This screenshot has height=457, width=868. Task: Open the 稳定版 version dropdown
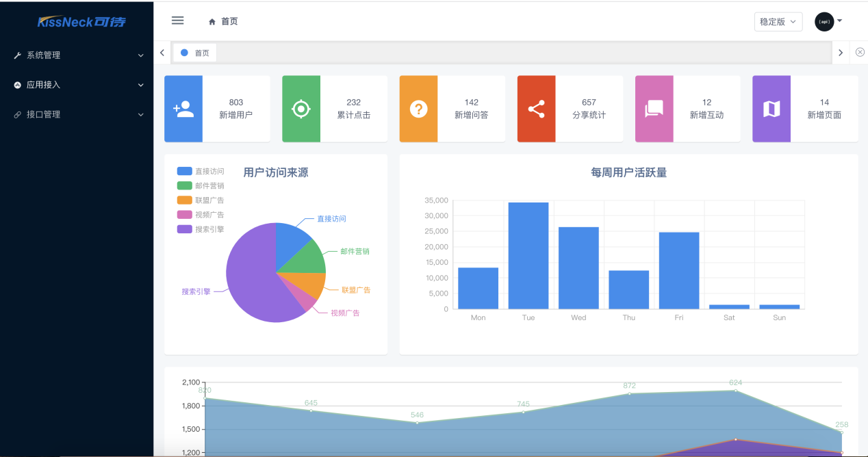[x=778, y=22]
